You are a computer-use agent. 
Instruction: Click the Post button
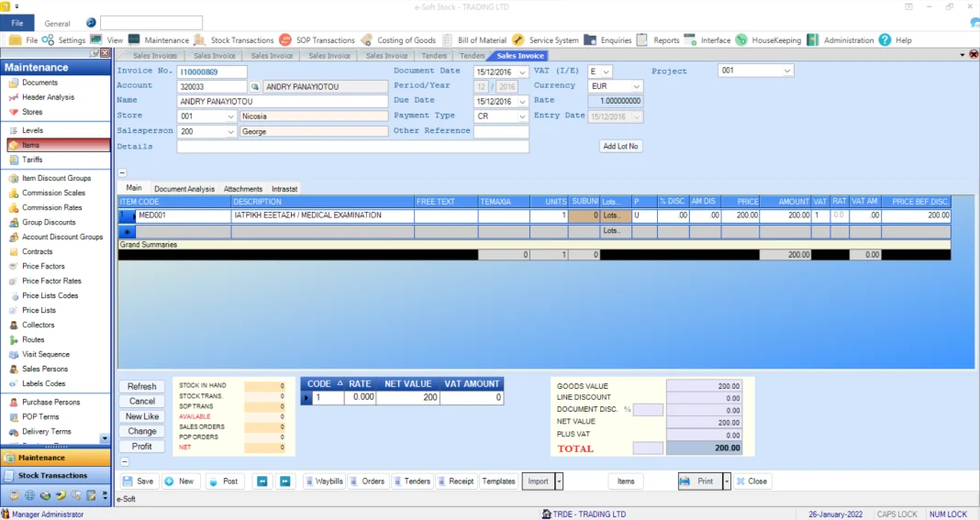coord(223,481)
